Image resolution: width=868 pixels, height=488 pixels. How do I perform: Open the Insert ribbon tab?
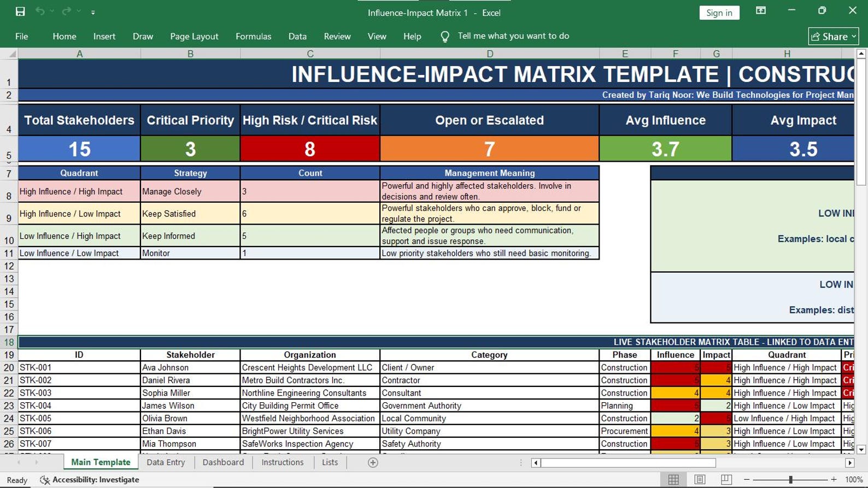(x=104, y=36)
